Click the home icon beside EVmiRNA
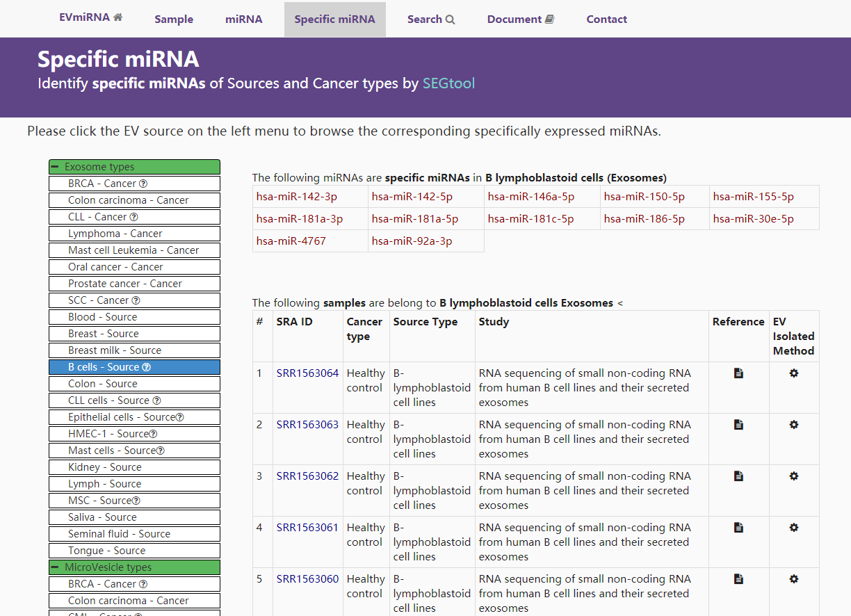851x616 pixels. (x=117, y=17)
